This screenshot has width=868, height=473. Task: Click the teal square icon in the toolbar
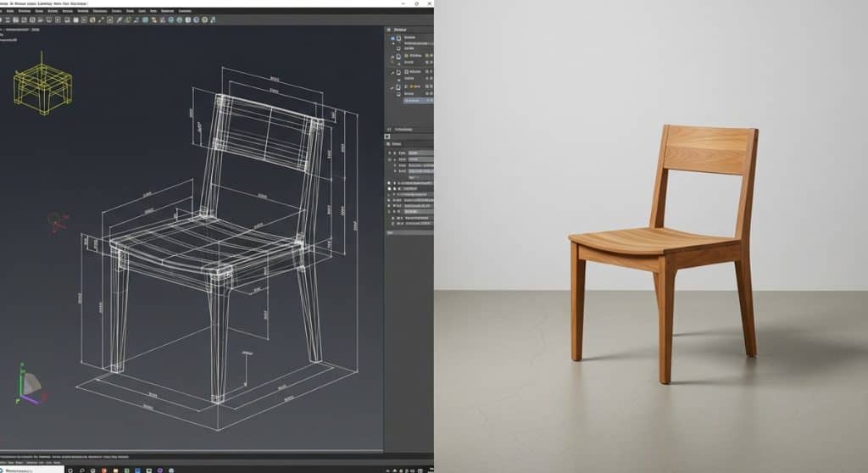(x=145, y=19)
